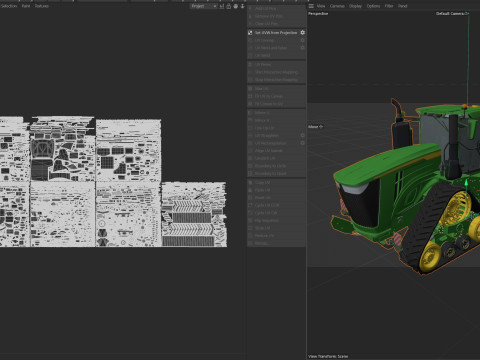Open UV Unwrap options gear
The width and height of the screenshot is (480, 360).
[x=303, y=40]
